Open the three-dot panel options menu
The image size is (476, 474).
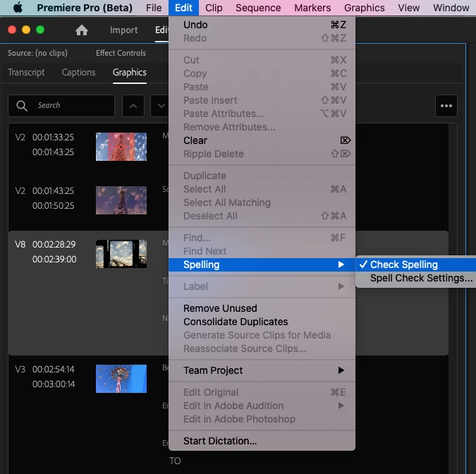tap(446, 106)
